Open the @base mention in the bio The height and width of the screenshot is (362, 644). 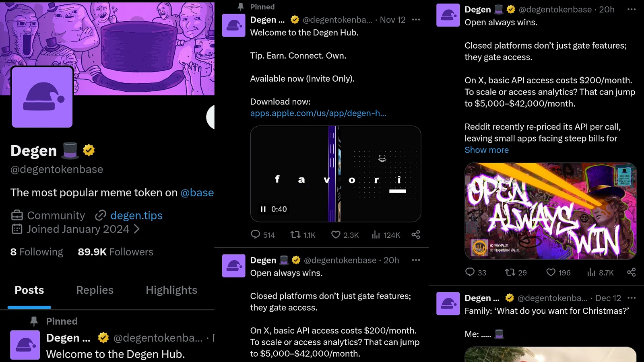[197, 193]
